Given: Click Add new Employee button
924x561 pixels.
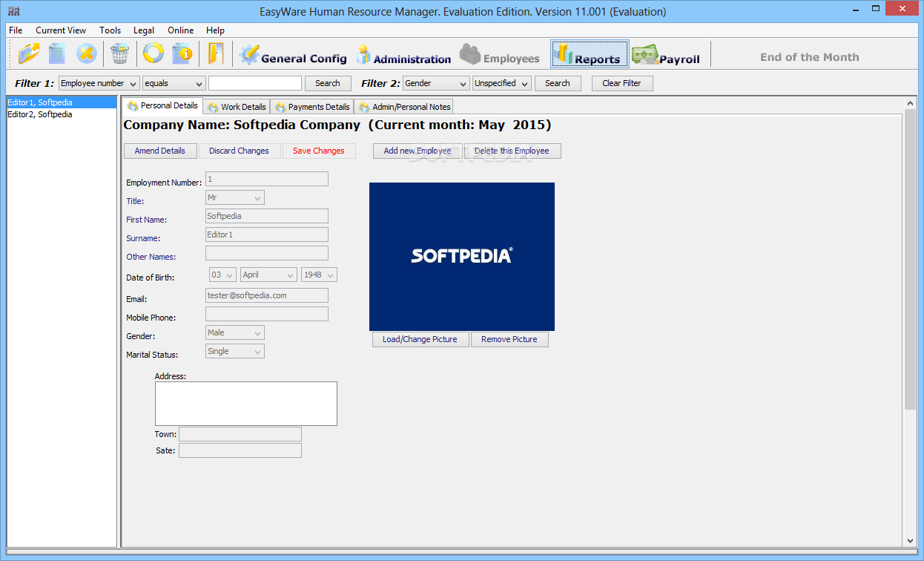Looking at the screenshot, I should coord(418,151).
